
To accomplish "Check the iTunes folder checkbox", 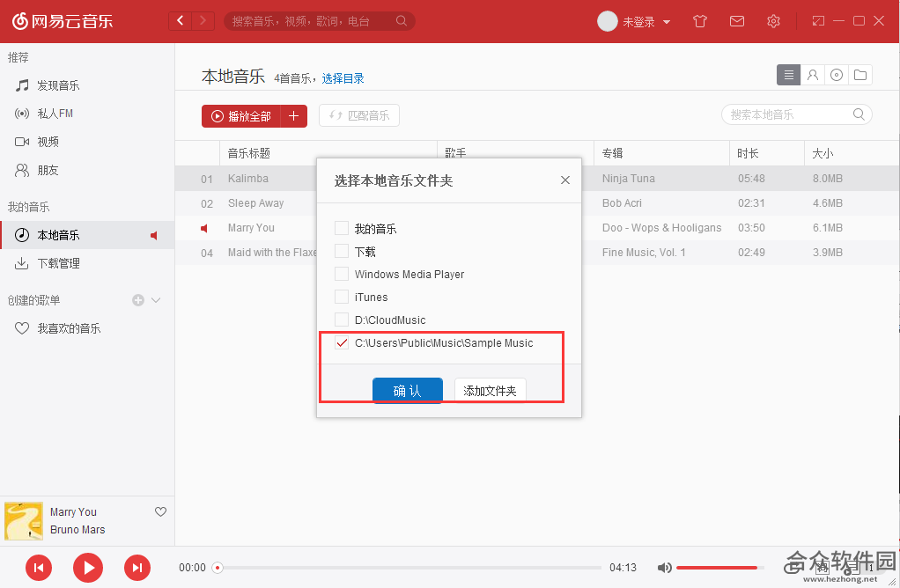I will click(342, 297).
